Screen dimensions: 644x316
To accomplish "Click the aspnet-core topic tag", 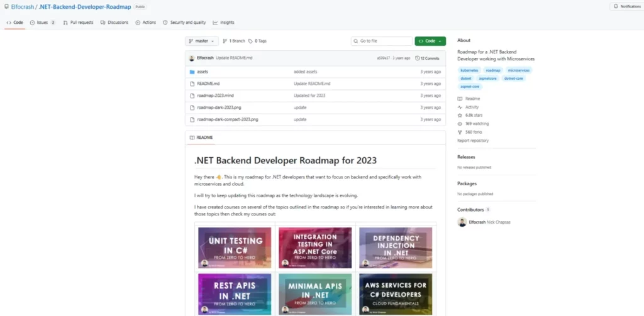I will [470, 87].
